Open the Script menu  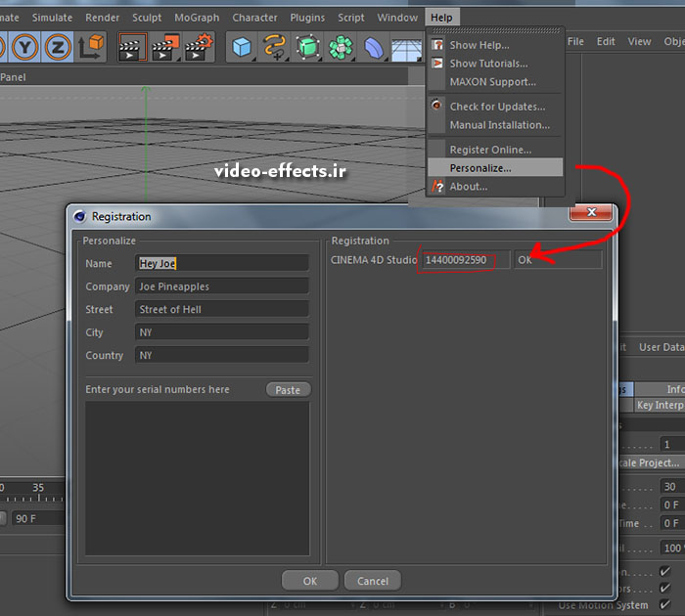click(x=350, y=18)
